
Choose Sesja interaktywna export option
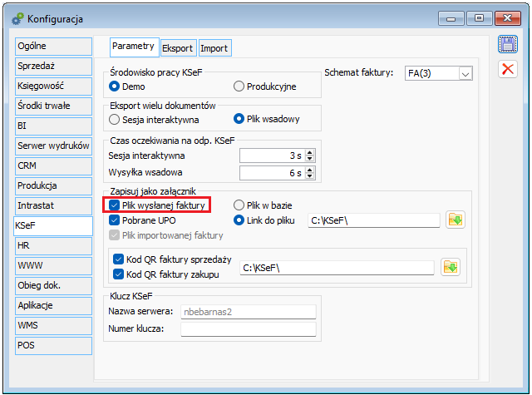(116, 119)
